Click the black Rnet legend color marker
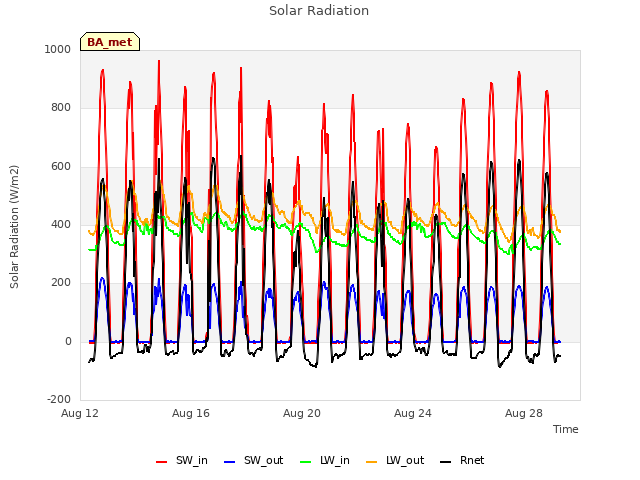 (446, 462)
